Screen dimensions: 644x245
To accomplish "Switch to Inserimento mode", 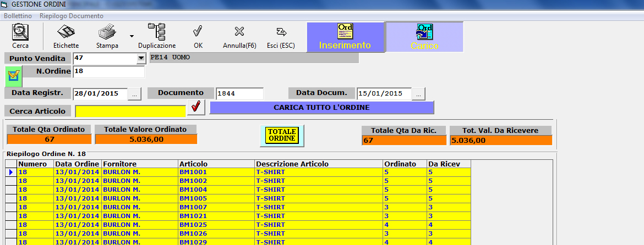I will tap(345, 37).
